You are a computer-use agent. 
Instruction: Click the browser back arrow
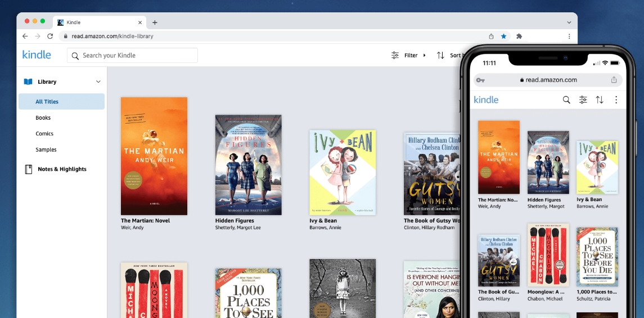[25, 36]
